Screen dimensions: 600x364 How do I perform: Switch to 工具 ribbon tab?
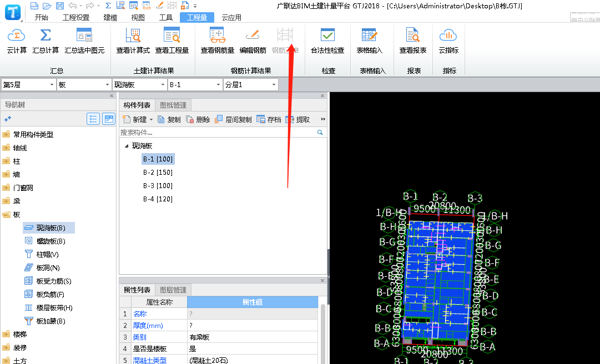[x=166, y=18]
